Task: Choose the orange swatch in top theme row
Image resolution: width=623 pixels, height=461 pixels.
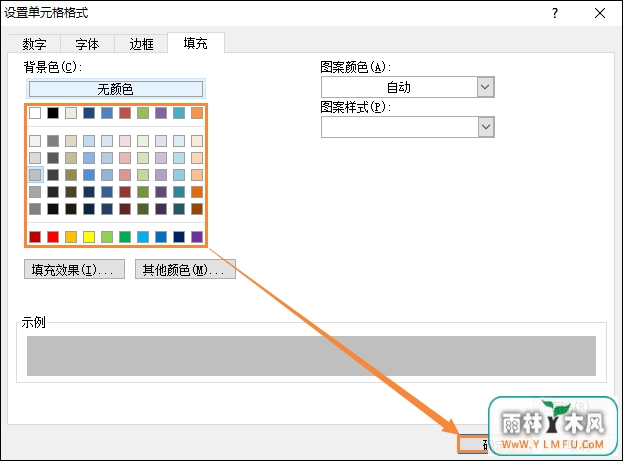Action: pos(197,113)
